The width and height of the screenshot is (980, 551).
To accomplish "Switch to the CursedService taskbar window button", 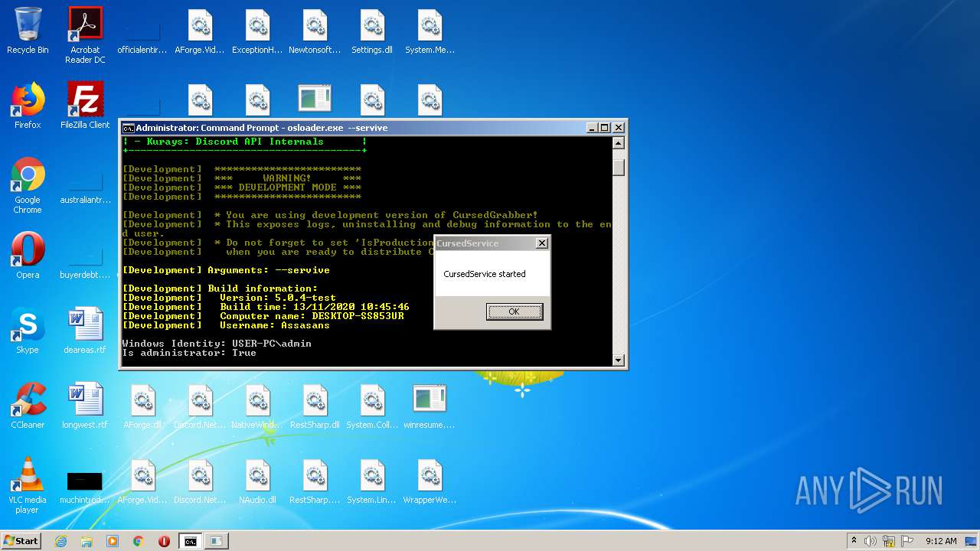I will (x=217, y=541).
